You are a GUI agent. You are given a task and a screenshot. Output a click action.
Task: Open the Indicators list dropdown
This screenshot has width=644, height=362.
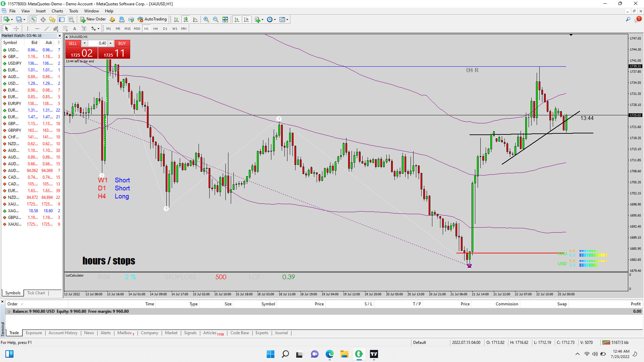[x=259, y=19]
